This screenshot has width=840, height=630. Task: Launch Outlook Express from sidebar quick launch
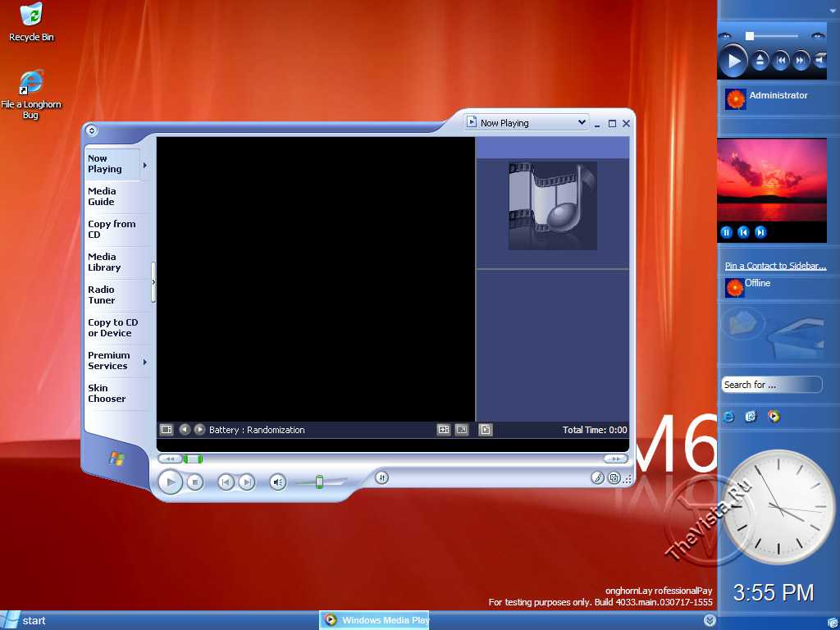click(x=751, y=416)
